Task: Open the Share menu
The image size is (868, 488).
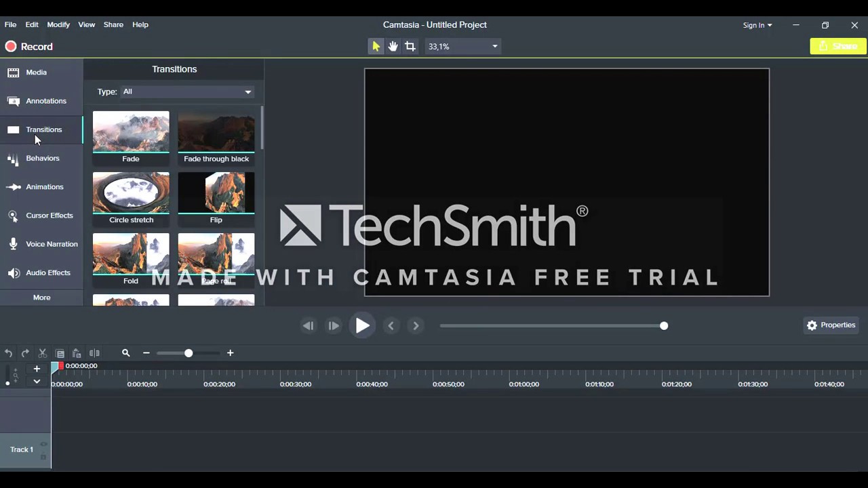Action: pyautogui.click(x=113, y=24)
